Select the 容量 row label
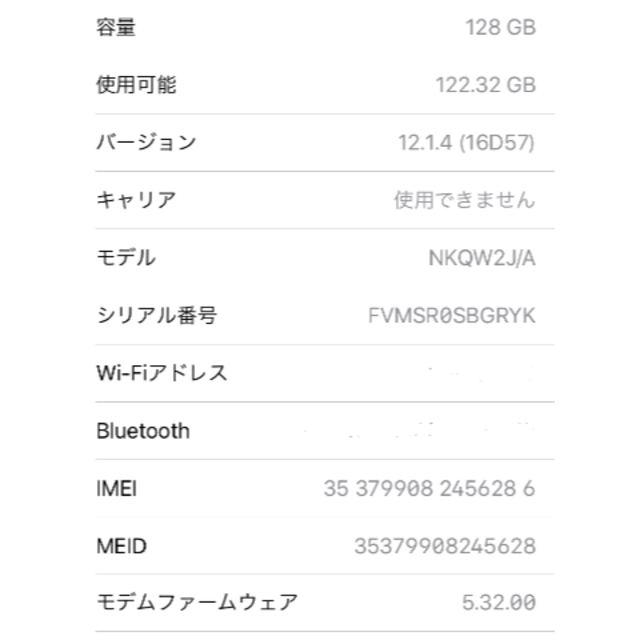 [116, 28]
